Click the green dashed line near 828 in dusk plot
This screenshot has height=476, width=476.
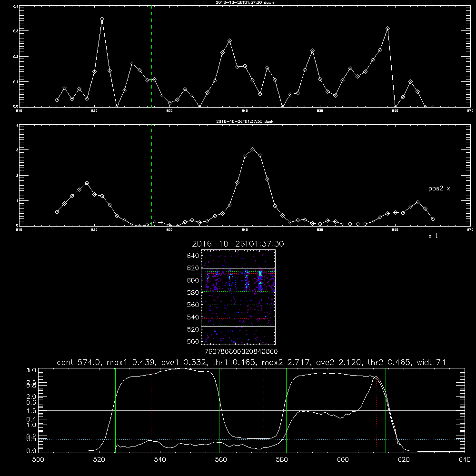[151, 175]
